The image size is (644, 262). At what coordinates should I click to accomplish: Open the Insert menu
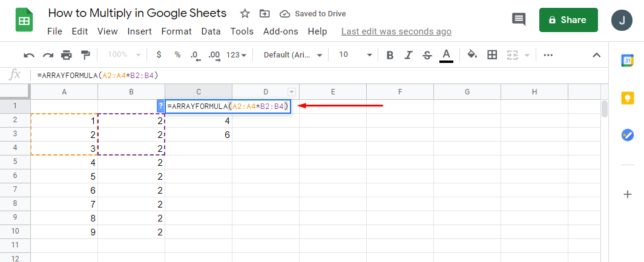click(139, 31)
